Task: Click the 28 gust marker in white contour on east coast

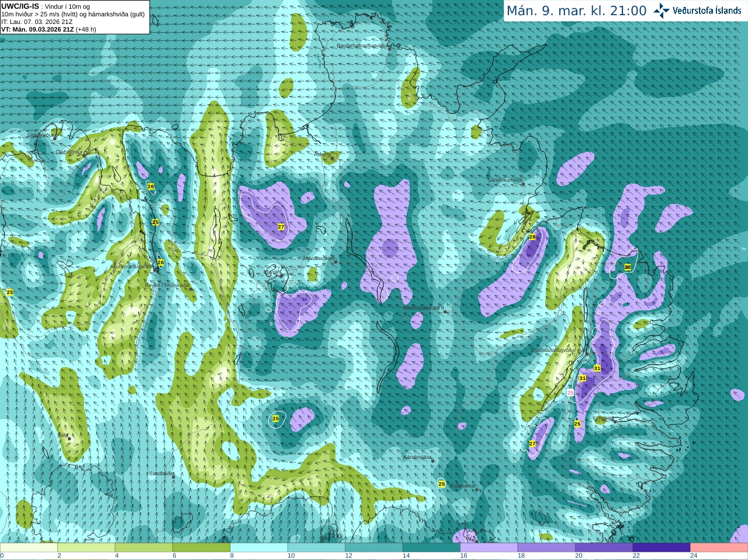Action: coord(628,267)
